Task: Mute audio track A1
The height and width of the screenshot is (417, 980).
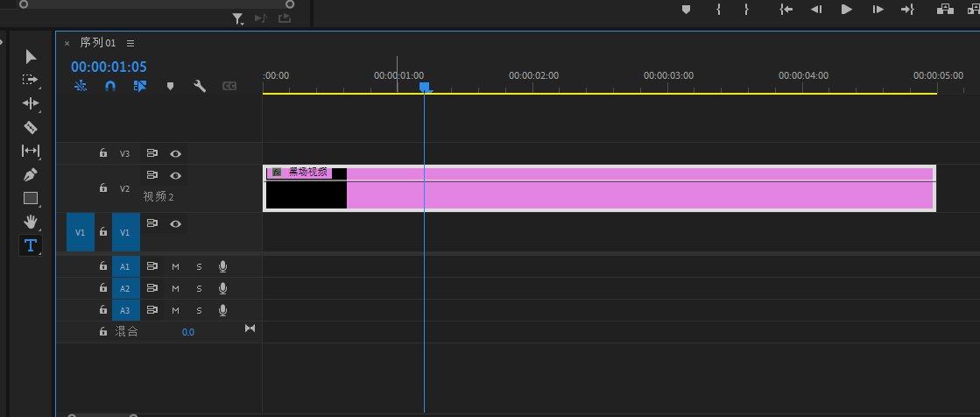Action: (x=175, y=265)
